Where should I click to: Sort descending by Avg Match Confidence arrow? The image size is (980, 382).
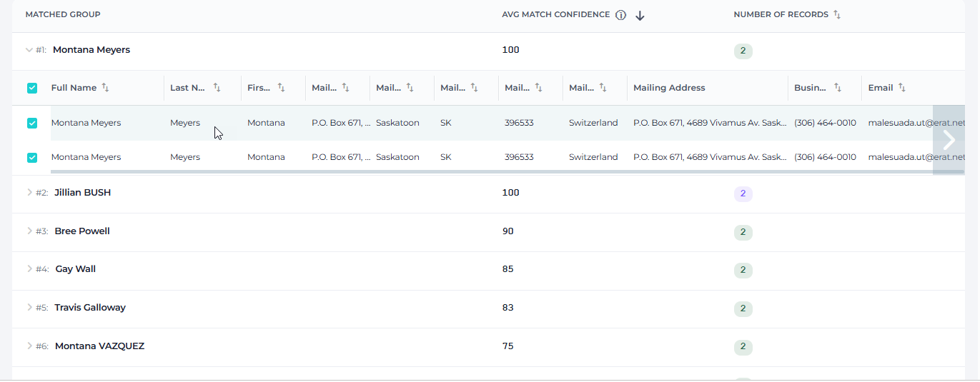pos(640,16)
